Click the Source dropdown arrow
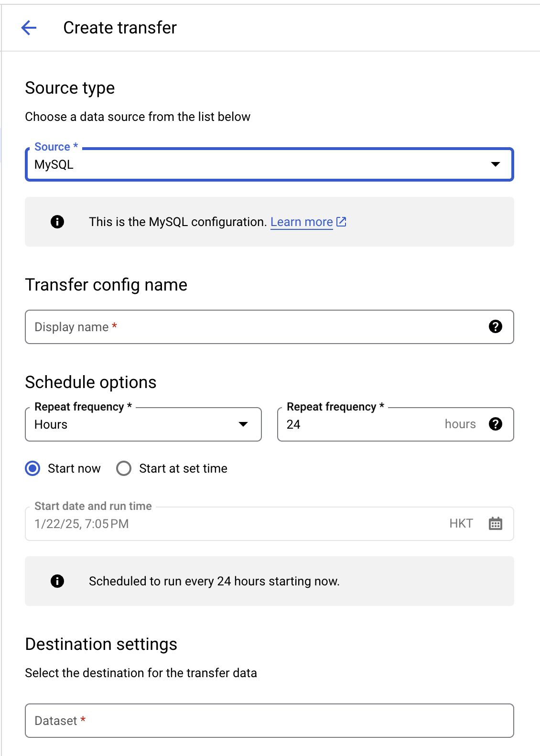This screenshot has width=540, height=756. 496,164
